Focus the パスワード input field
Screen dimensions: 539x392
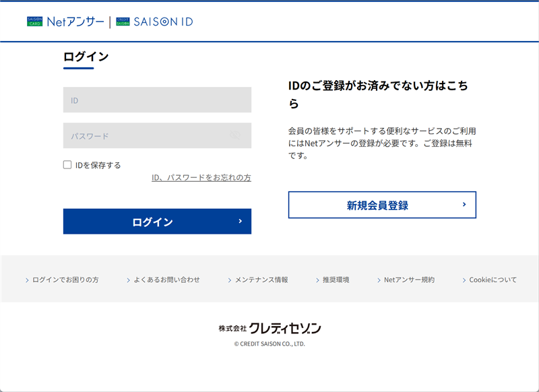click(157, 135)
